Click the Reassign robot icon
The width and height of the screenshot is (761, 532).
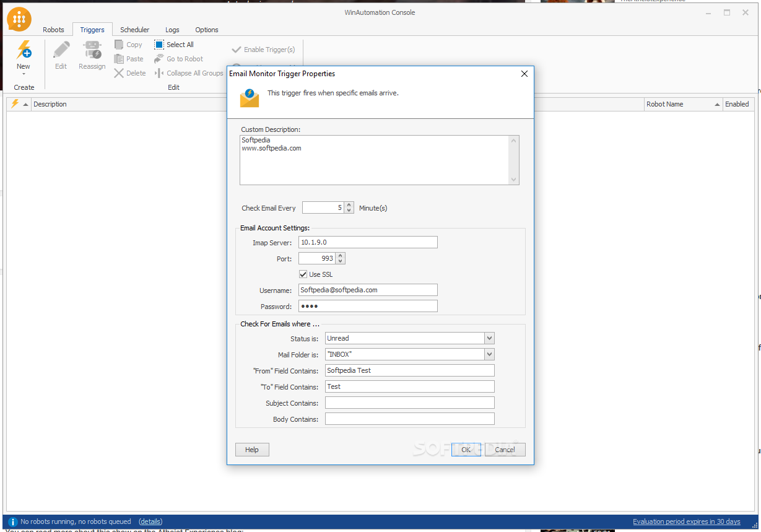(x=92, y=50)
